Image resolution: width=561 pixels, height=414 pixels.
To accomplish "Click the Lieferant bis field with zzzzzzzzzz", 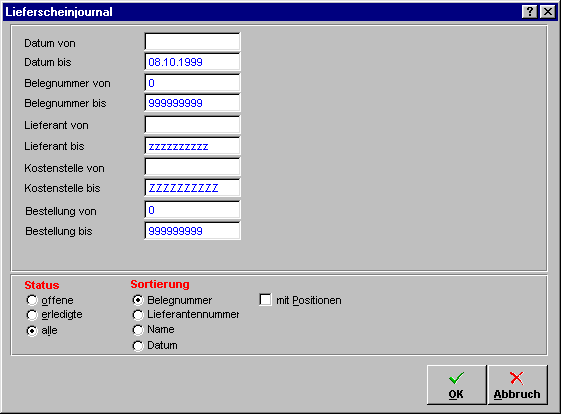I will pyautogui.click(x=192, y=146).
